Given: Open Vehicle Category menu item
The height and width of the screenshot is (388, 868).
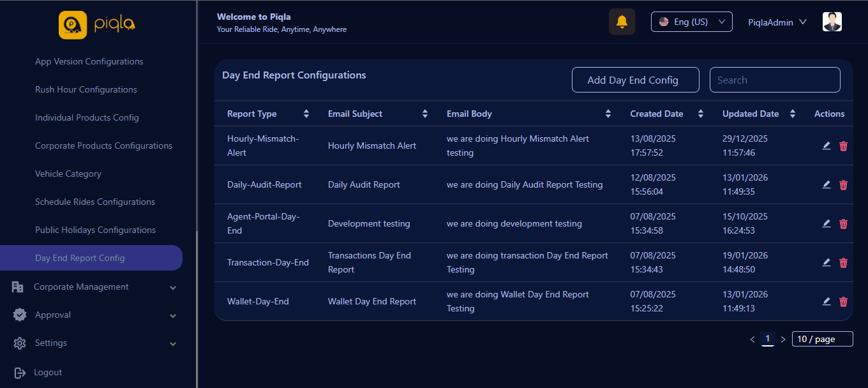Looking at the screenshot, I should [x=68, y=174].
